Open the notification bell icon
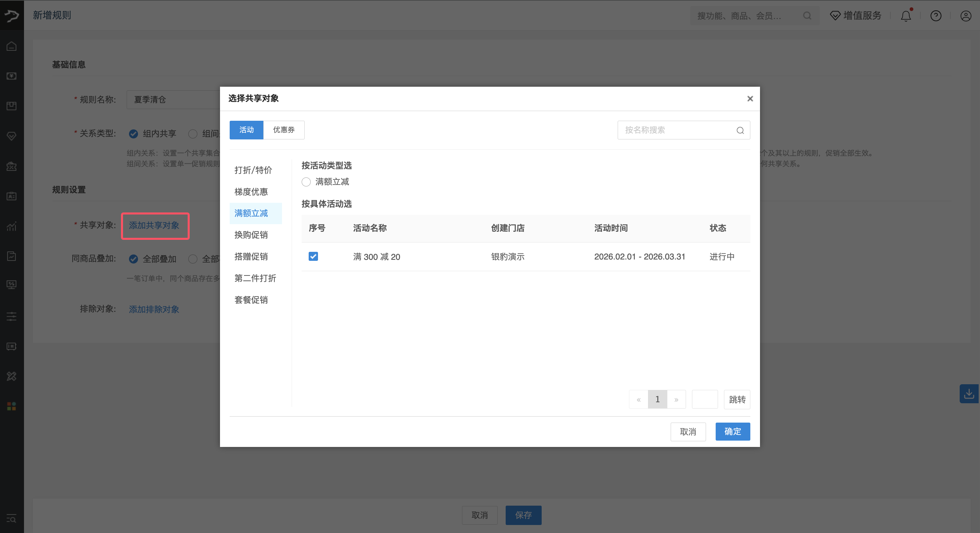Viewport: 980px width, 533px height. pyautogui.click(x=906, y=16)
